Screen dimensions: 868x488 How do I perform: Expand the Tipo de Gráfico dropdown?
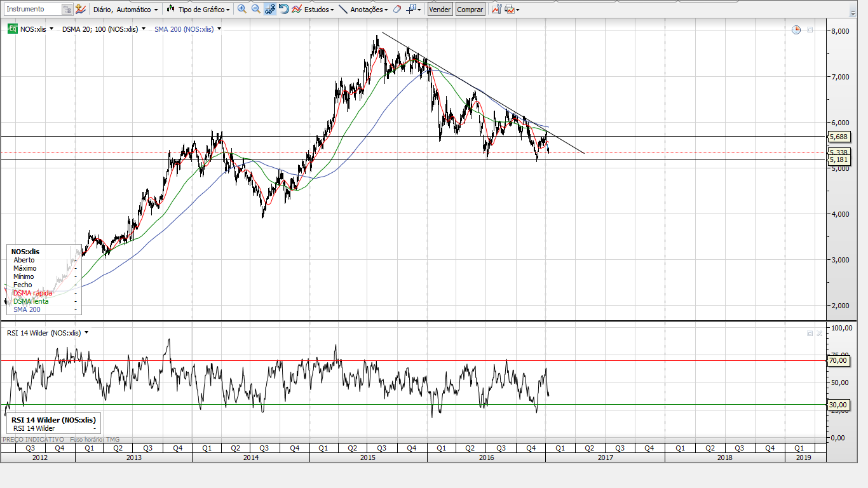click(x=198, y=10)
